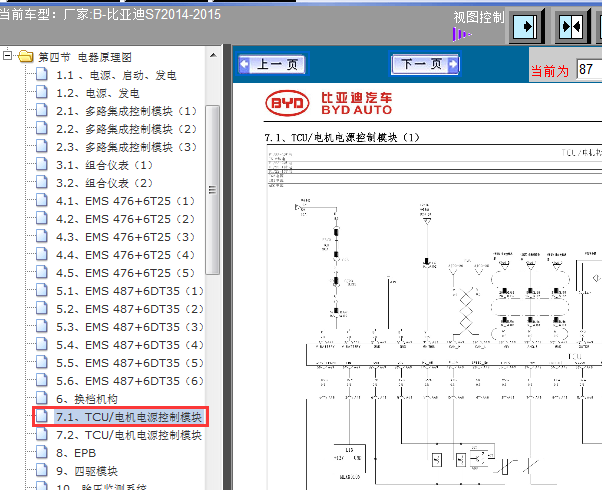
Task: Open the 第四节 电器原理图 folder icon
Action: tap(26, 56)
